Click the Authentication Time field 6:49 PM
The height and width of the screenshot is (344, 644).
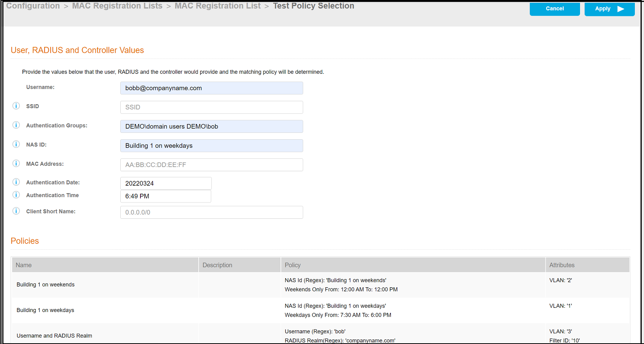pyautogui.click(x=166, y=196)
